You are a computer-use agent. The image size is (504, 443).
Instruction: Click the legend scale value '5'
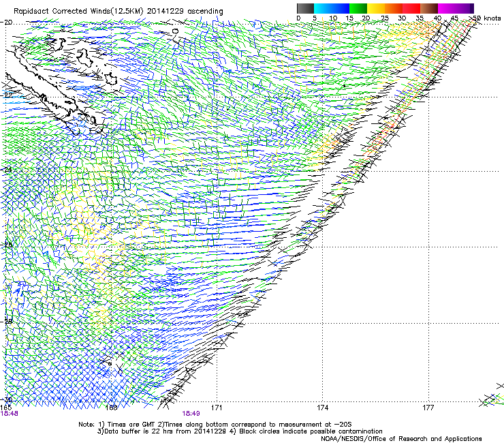point(315,18)
